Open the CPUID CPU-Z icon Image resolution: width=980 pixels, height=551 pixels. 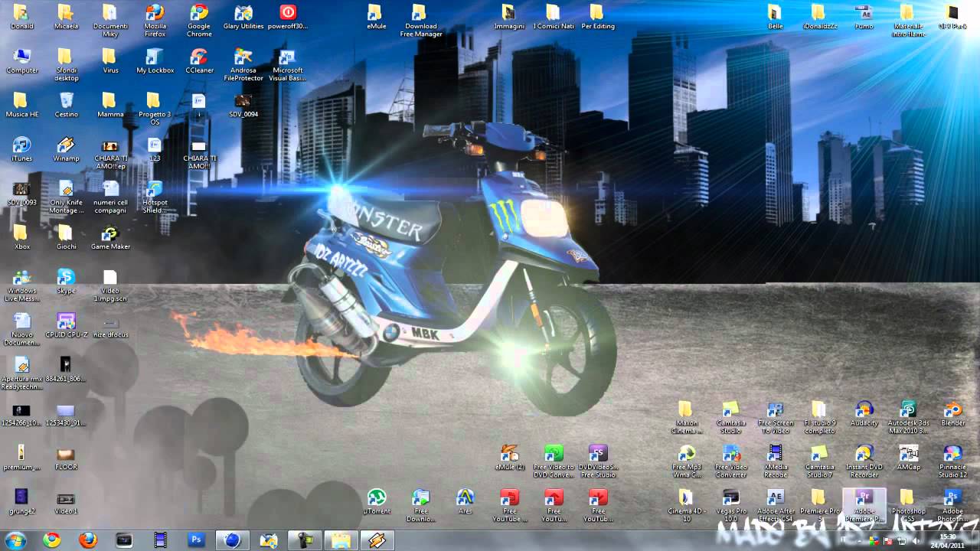point(66,326)
